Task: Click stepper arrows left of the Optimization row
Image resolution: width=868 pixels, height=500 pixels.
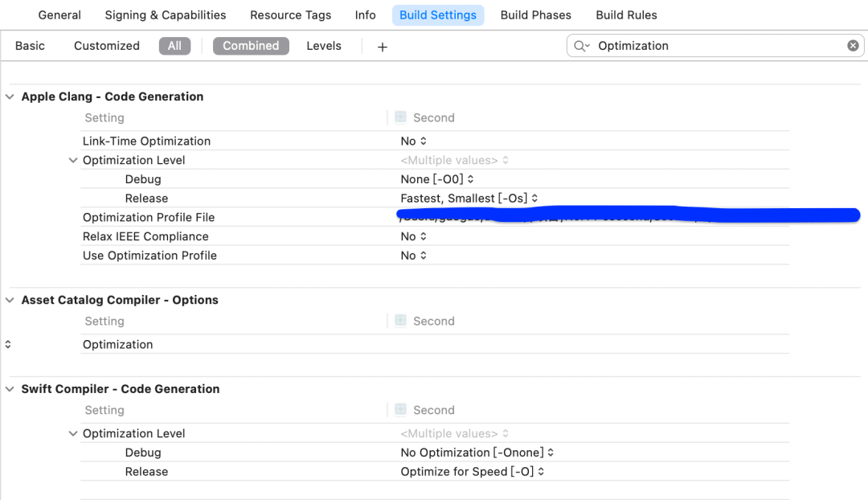Action: [8, 344]
